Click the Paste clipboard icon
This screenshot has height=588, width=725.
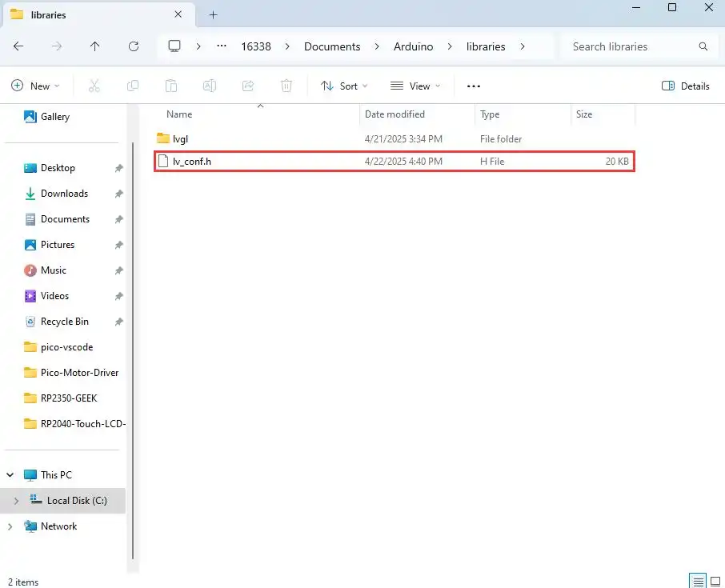171,86
